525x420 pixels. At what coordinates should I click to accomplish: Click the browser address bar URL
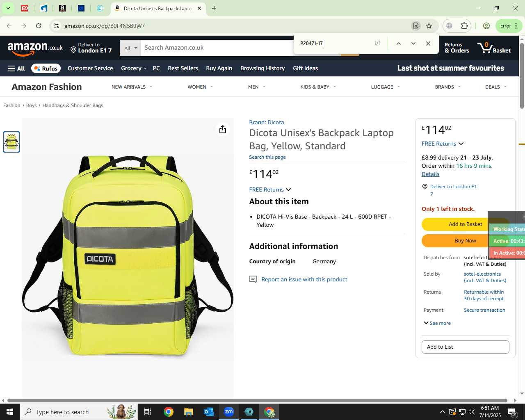[x=105, y=26]
